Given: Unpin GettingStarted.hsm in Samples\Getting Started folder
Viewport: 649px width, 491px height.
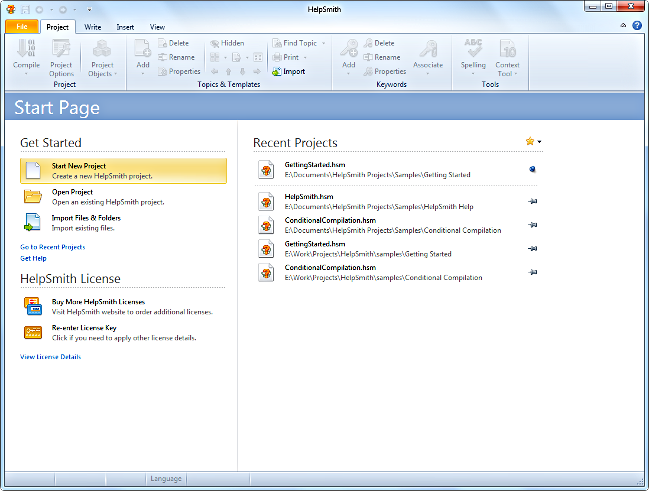Looking at the screenshot, I should 532,169.
